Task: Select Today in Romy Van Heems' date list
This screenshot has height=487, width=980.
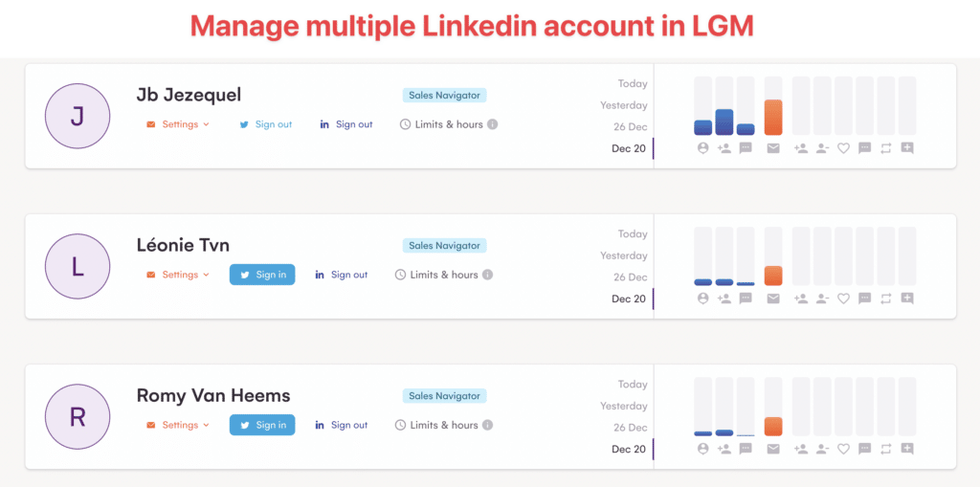Action: (633, 385)
